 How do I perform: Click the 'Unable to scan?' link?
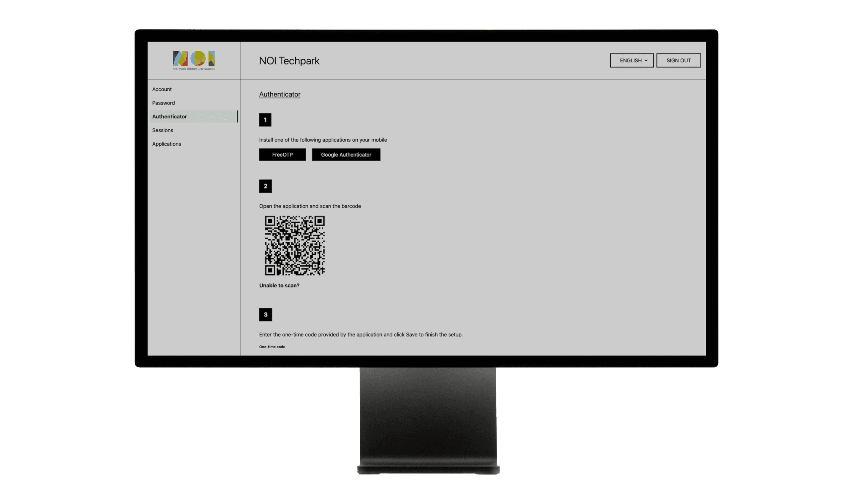(x=279, y=286)
